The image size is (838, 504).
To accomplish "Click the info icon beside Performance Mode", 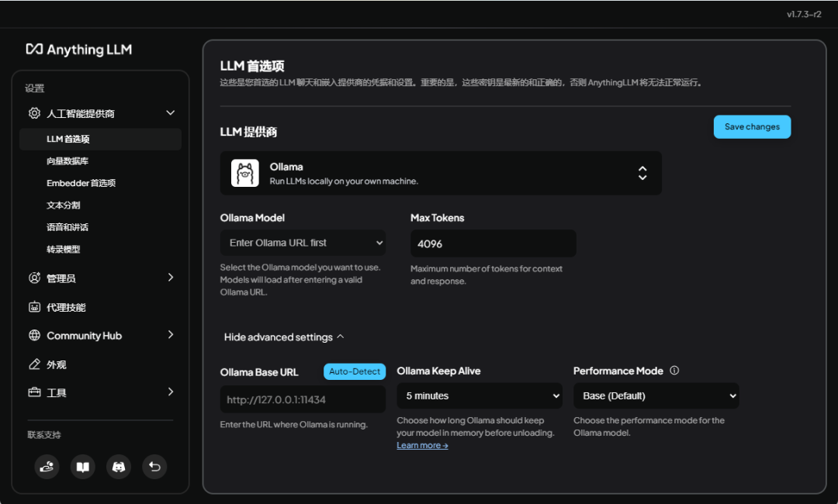I will click(x=674, y=371).
